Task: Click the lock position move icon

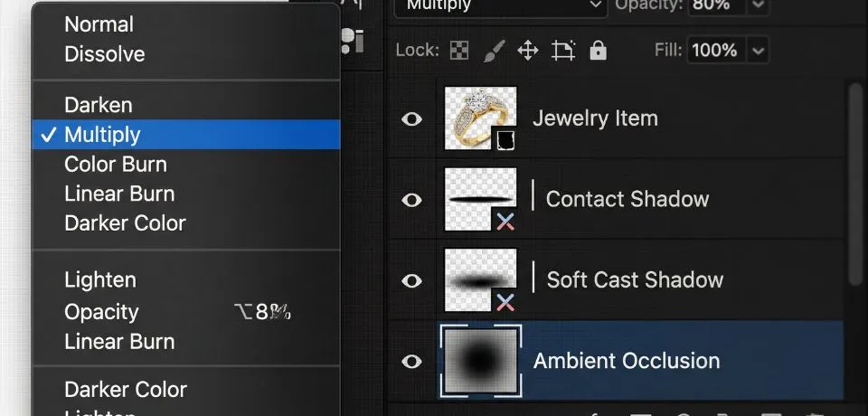Action: pyautogui.click(x=527, y=51)
